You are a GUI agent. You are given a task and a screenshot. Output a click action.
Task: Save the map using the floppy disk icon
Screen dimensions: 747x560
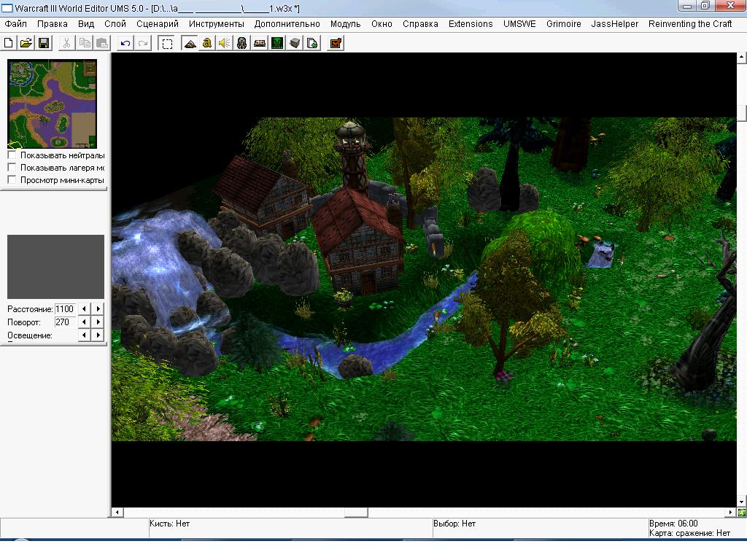click(44, 43)
